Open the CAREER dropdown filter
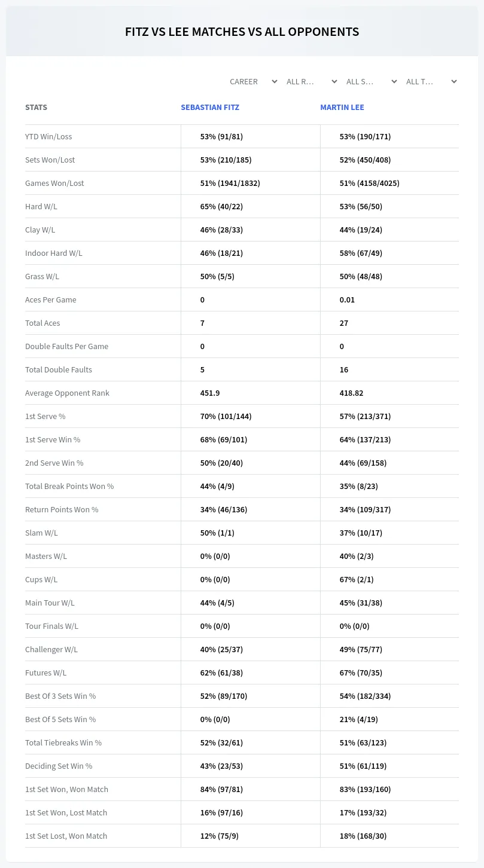Image resolution: width=484 pixels, height=868 pixels. click(x=253, y=81)
